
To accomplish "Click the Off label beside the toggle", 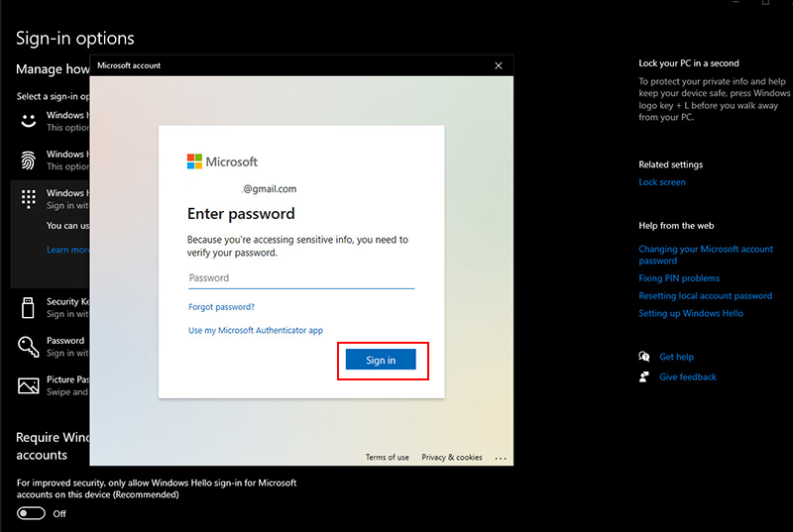I will coord(59,514).
